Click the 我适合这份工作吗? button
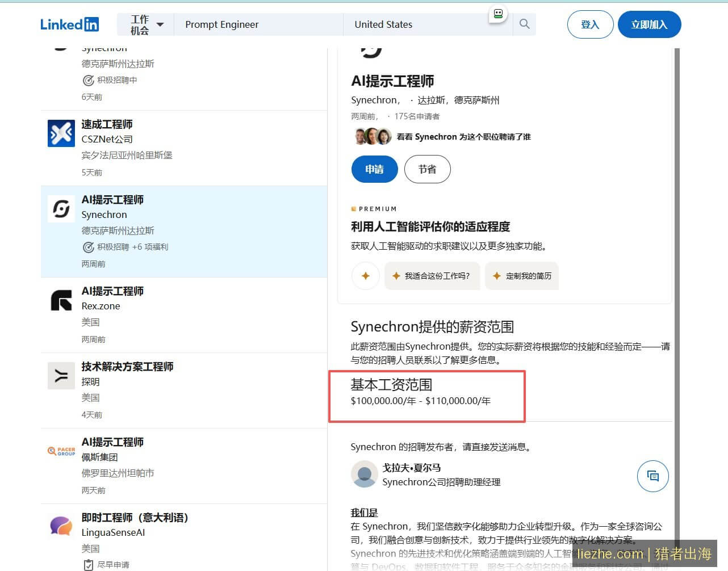 tap(432, 276)
